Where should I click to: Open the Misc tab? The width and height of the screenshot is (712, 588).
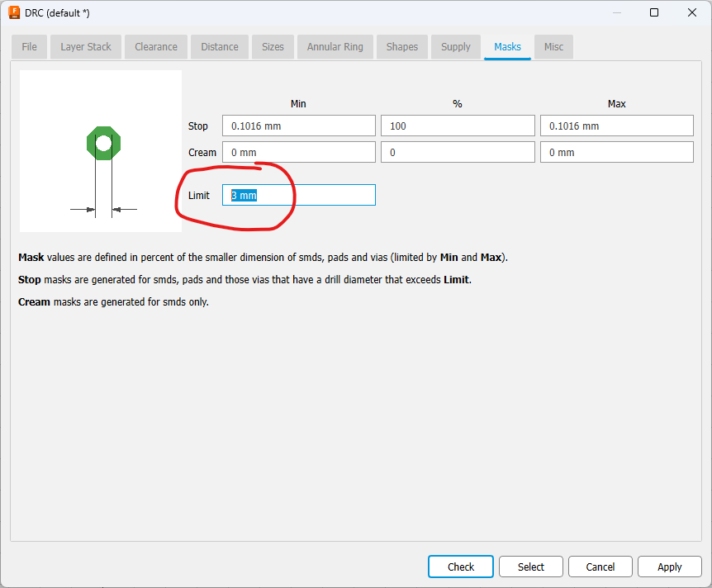tap(553, 47)
